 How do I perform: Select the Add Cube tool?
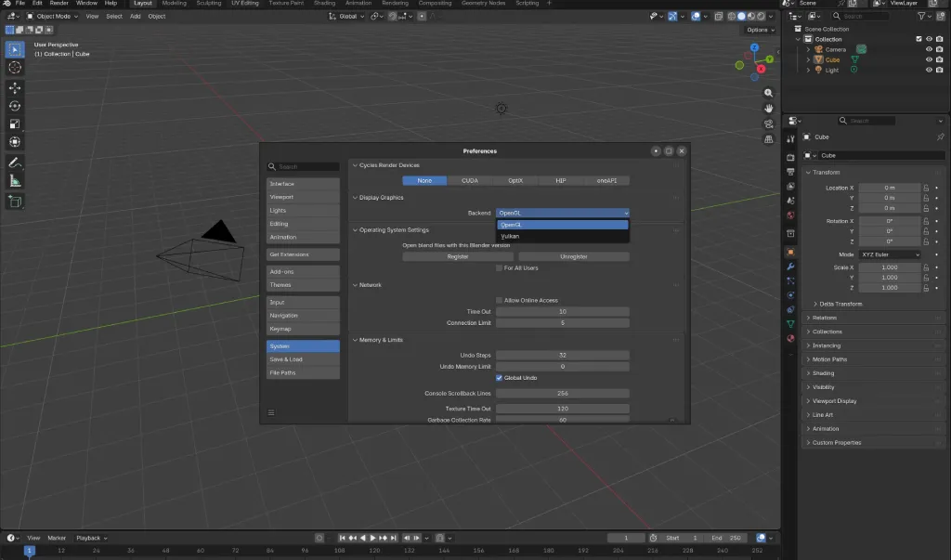[x=15, y=202]
